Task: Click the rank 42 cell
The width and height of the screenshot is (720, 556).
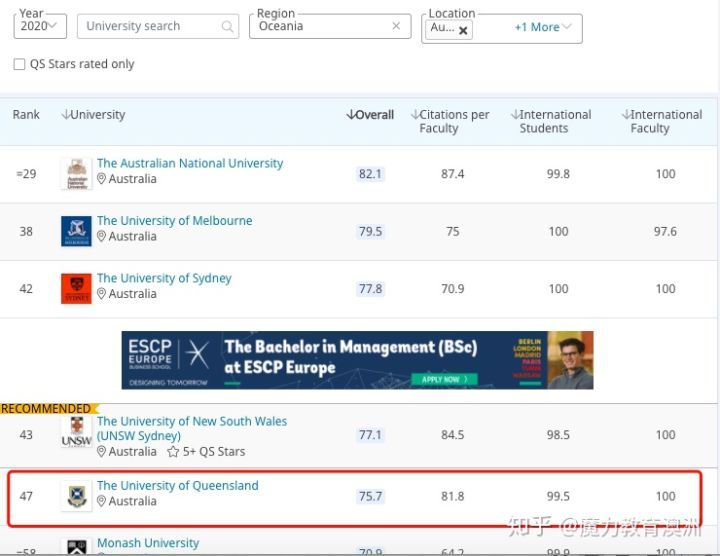Action: tap(26, 289)
